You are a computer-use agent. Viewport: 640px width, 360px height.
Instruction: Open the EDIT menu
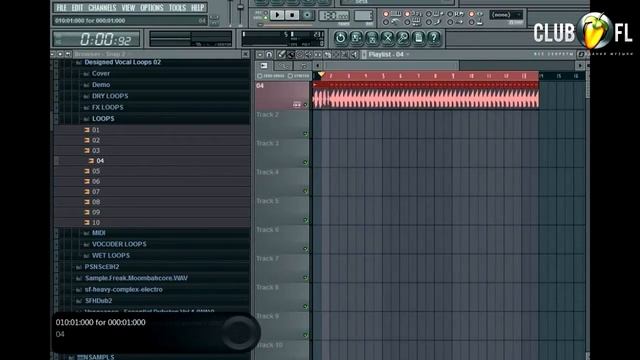77,8
